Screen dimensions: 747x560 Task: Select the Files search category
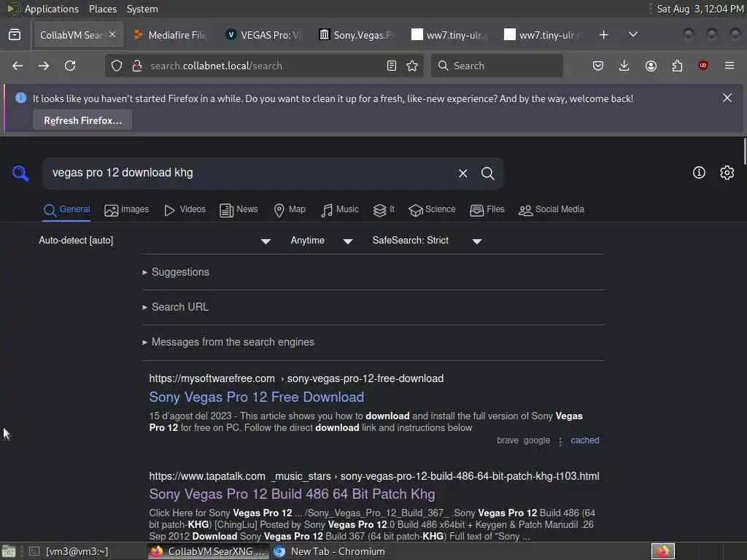click(487, 209)
